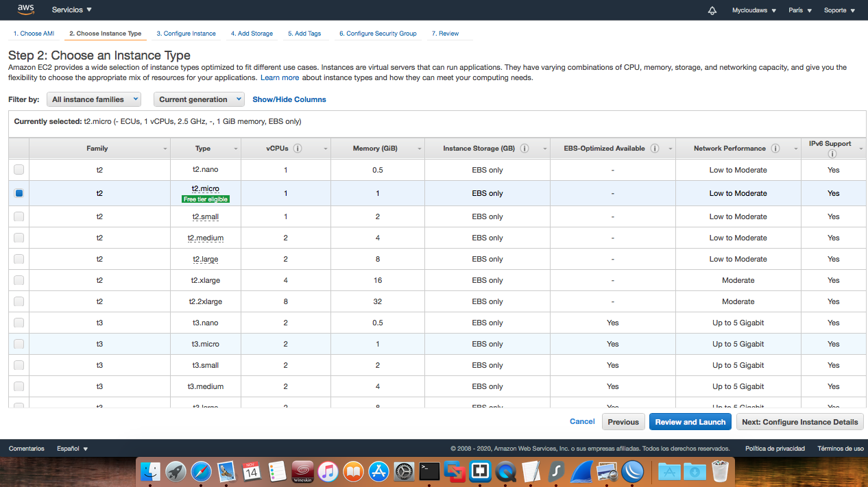868x487 pixels.
Task: Click the IPv6 Support info icon
Action: pos(832,154)
